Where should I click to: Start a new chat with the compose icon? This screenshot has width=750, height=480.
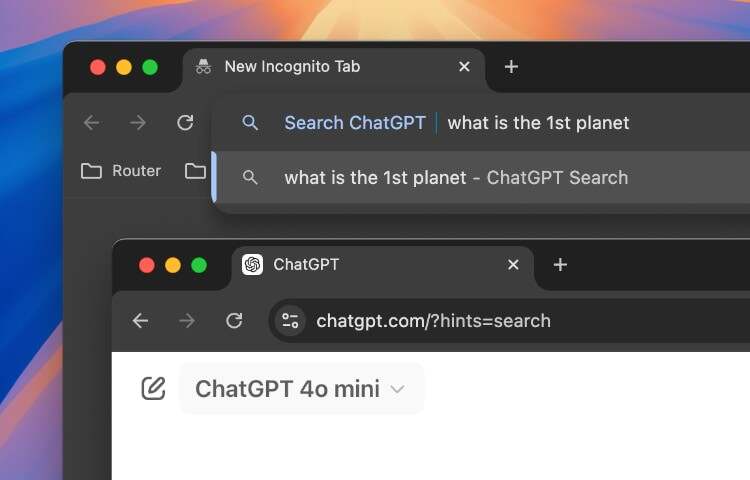point(153,388)
